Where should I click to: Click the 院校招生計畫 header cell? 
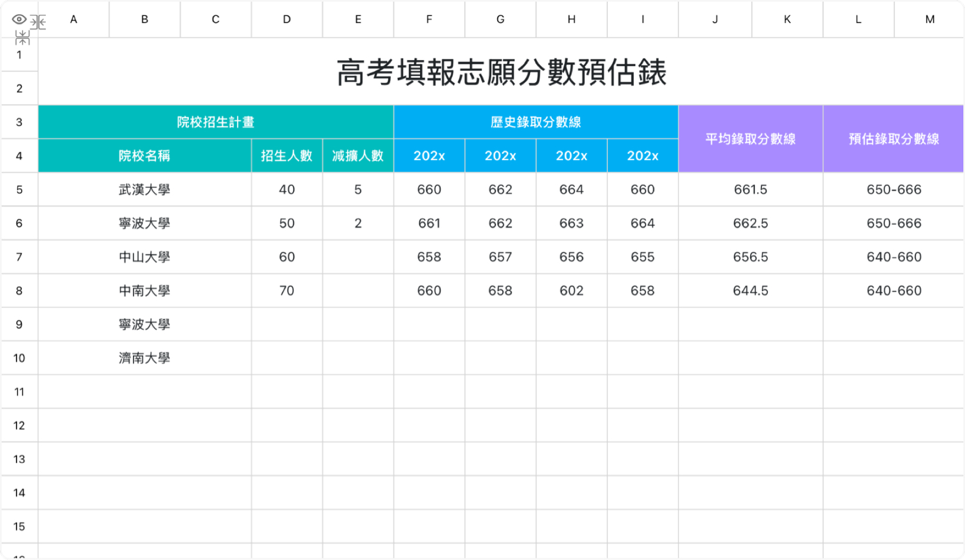(216, 122)
